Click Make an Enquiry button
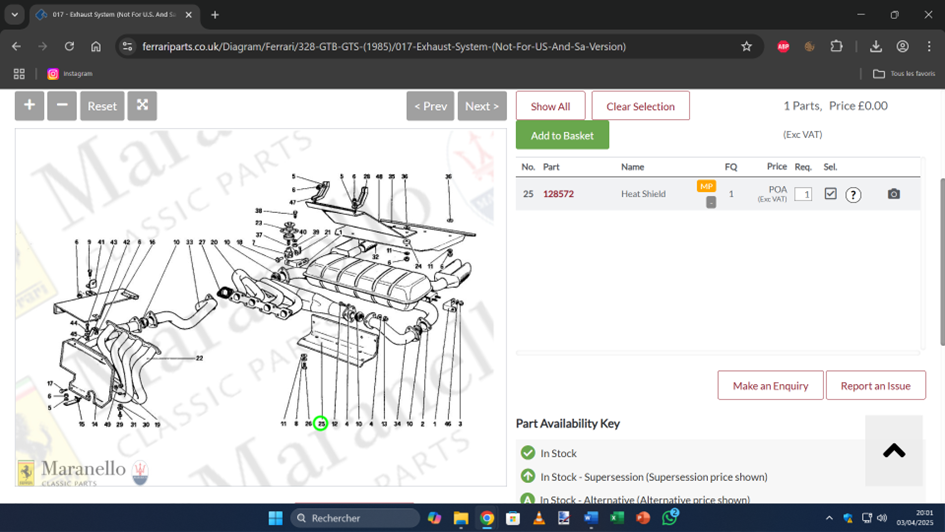Viewport: 945px width, 532px height. 770,386
